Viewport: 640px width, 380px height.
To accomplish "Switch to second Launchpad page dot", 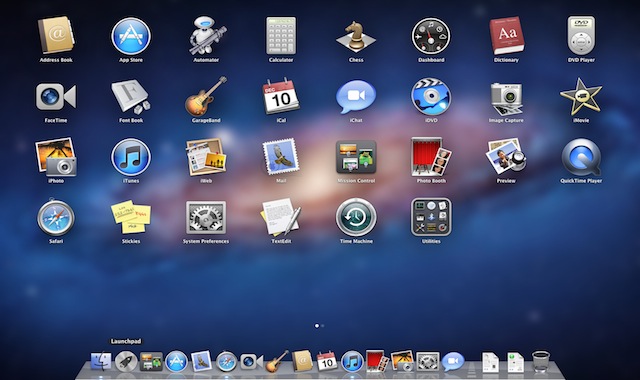I will pyautogui.click(x=322, y=326).
